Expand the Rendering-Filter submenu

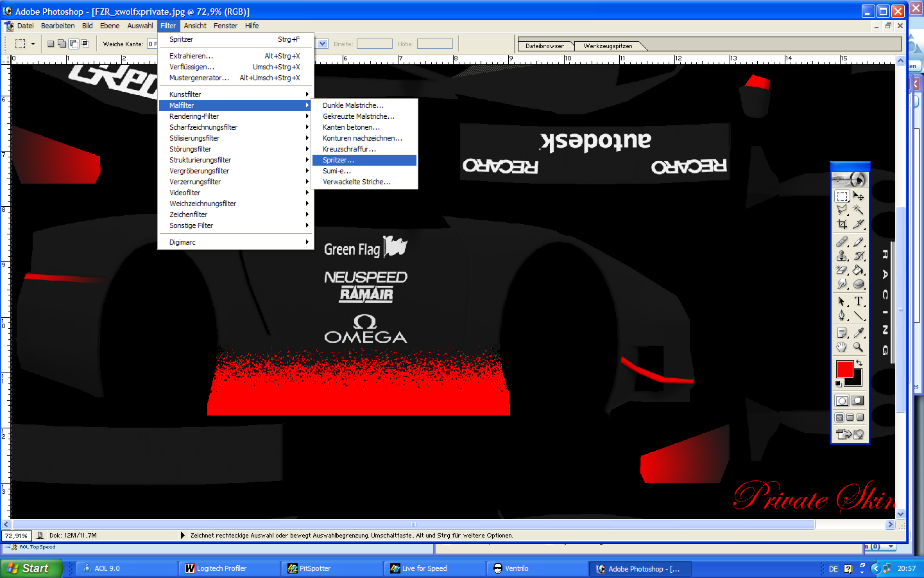[x=236, y=116]
